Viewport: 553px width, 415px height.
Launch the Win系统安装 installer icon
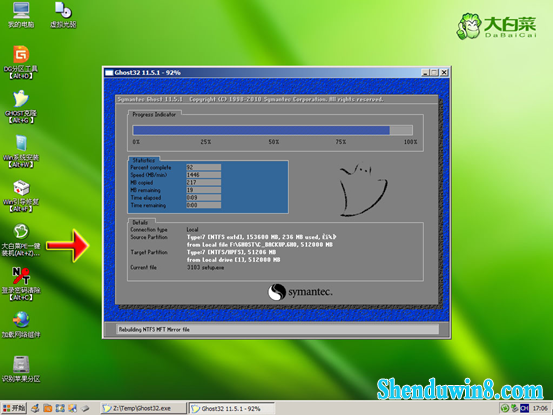point(21,151)
